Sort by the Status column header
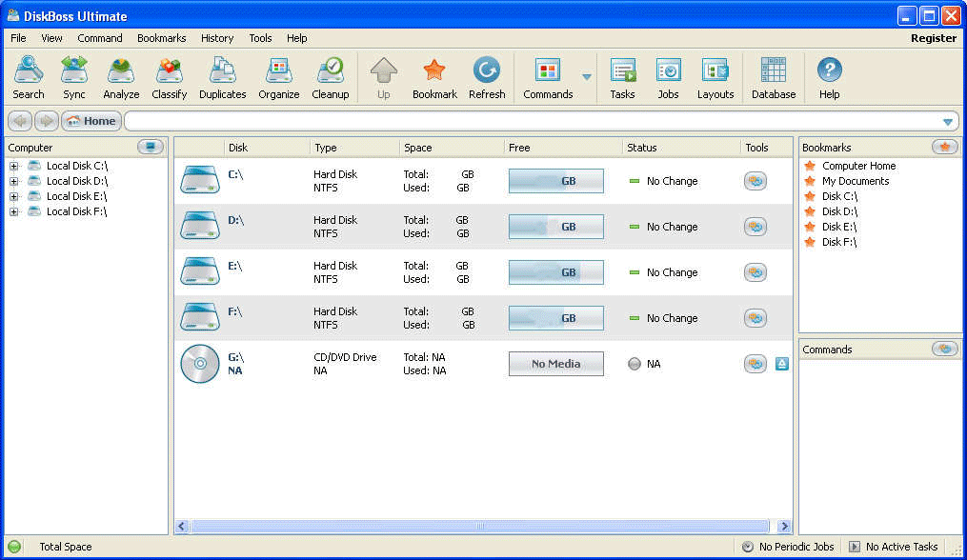 [x=681, y=148]
